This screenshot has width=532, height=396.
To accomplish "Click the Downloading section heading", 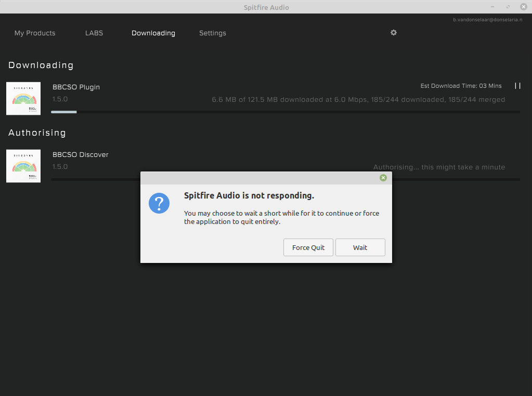I will pos(41,65).
